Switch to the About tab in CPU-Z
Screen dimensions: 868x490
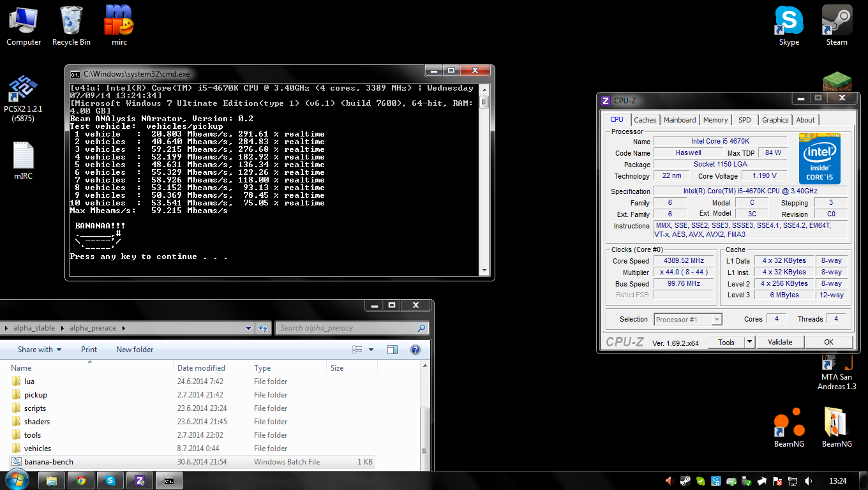[805, 120]
